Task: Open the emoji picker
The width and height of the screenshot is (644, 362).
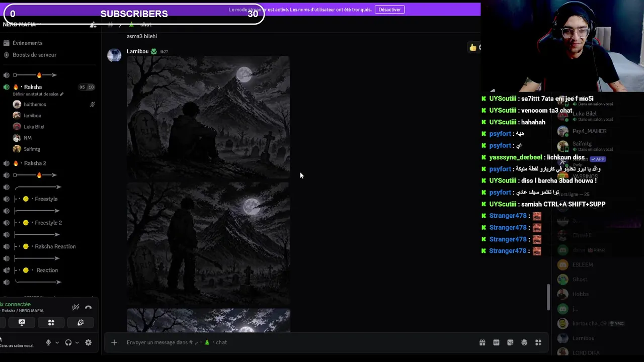Action: (524, 342)
